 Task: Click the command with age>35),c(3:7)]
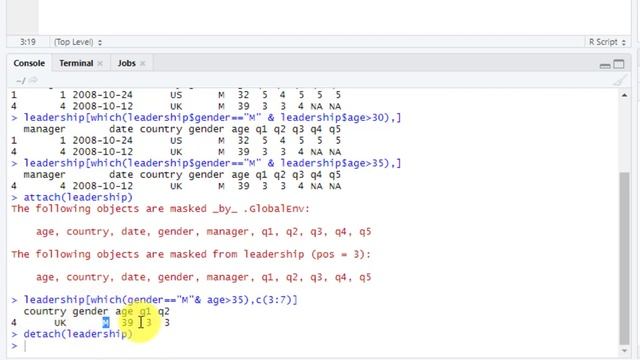pos(160,300)
